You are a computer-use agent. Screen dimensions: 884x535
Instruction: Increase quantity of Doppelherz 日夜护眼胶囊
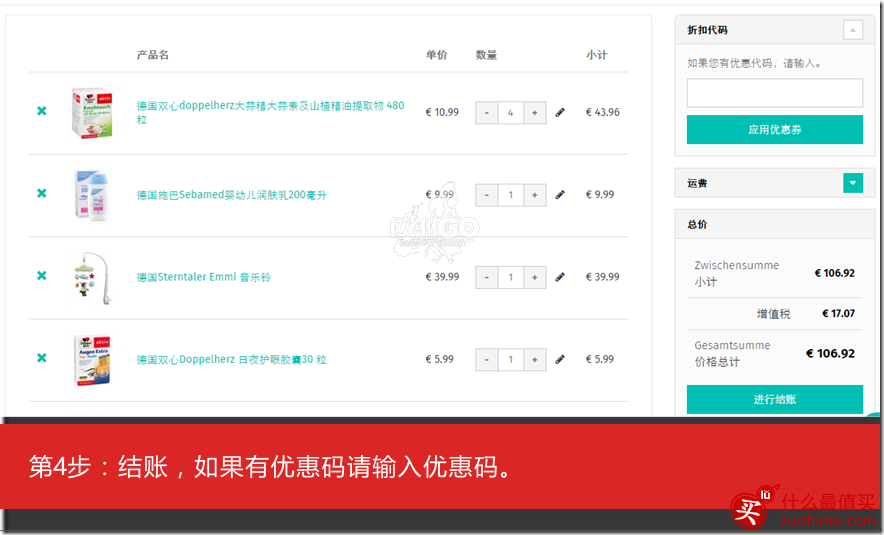coord(534,360)
